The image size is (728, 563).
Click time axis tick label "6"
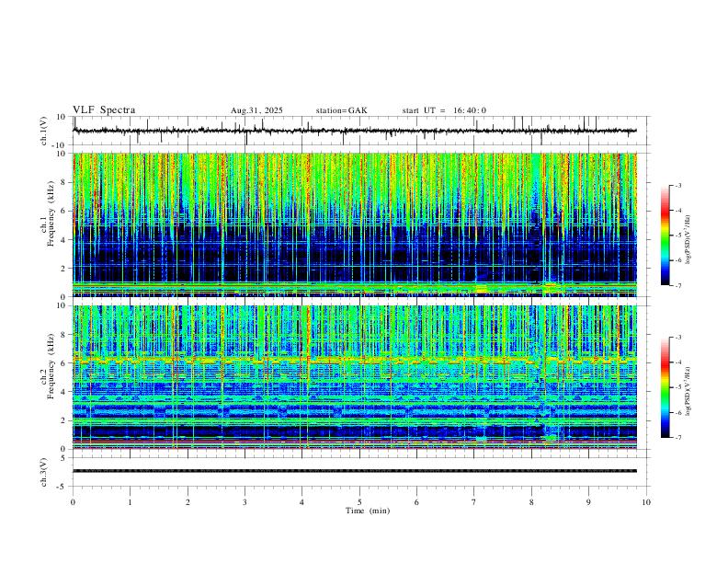click(x=416, y=502)
